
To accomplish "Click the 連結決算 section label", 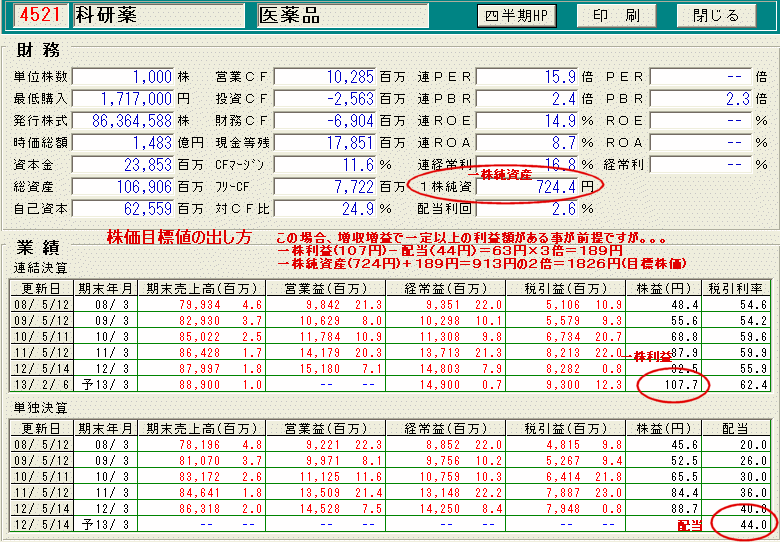I will [x=40, y=268].
